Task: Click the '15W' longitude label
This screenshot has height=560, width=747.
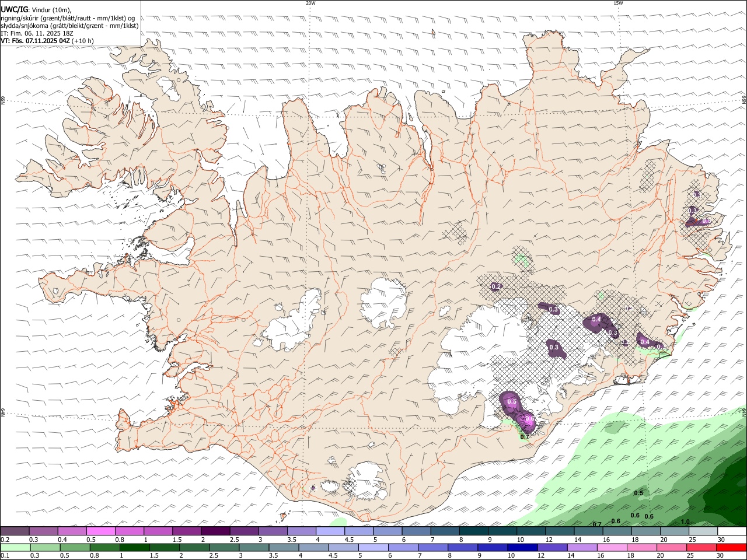Action: pyautogui.click(x=618, y=3)
